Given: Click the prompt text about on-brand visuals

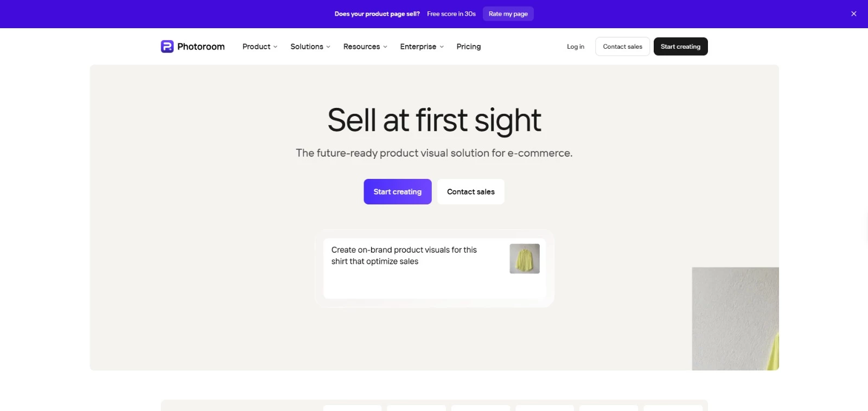Looking at the screenshot, I should click(404, 256).
